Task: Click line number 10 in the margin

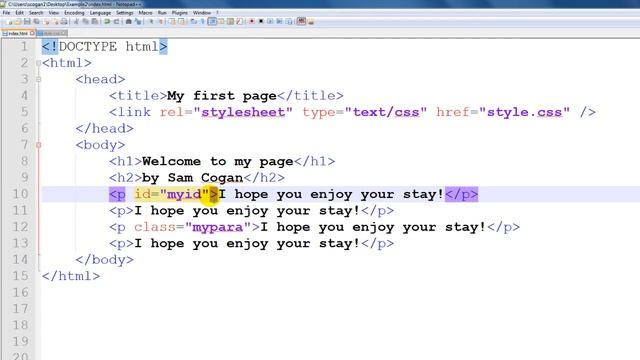Action: tap(20, 194)
